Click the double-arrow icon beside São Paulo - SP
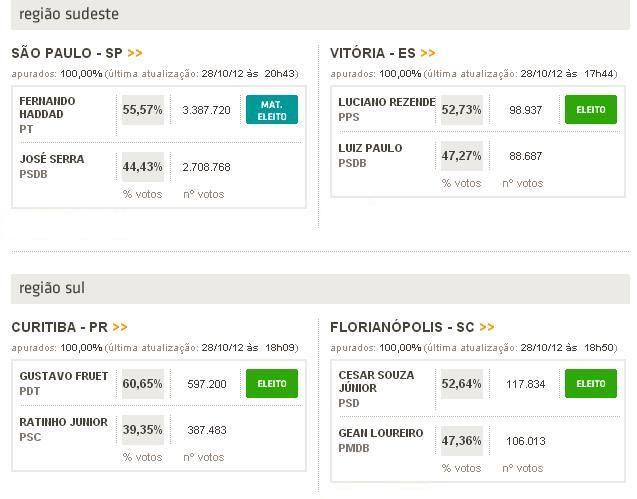This screenshot has width=637, height=499. (x=135, y=53)
